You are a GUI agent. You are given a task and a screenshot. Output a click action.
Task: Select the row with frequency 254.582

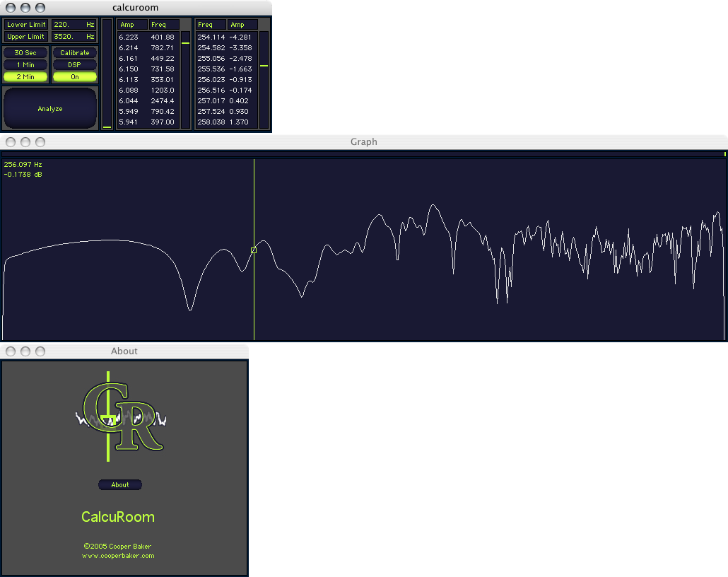[x=227, y=48]
